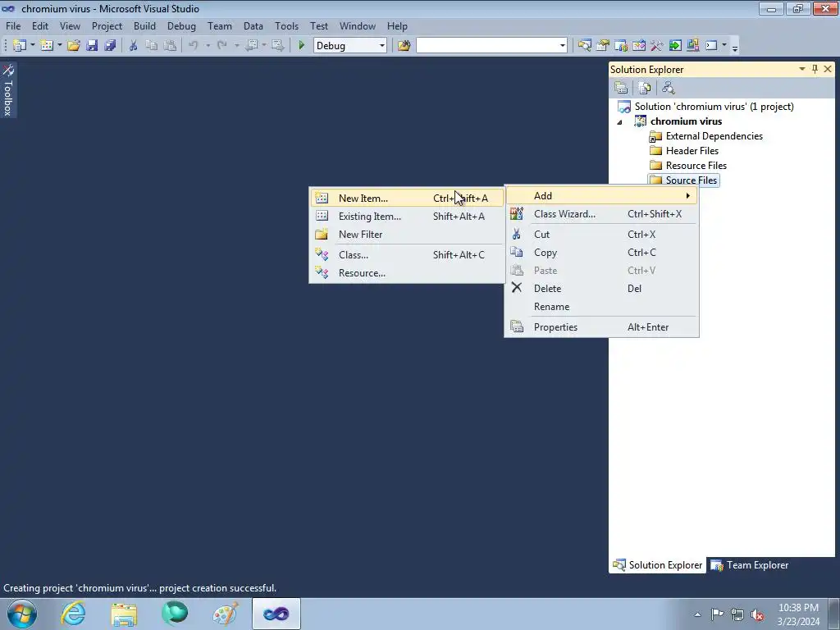
Task: Select Cut in the context menu
Action: (x=601, y=234)
